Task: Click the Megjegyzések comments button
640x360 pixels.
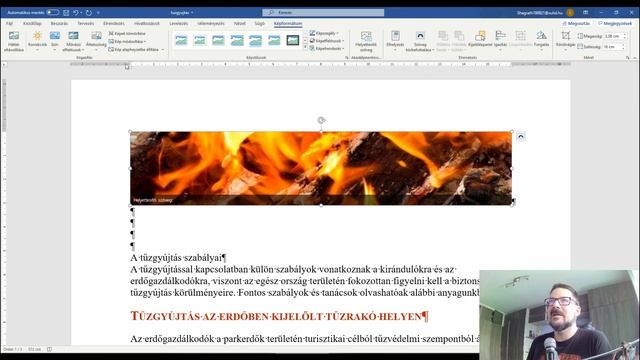Action: click(x=615, y=24)
